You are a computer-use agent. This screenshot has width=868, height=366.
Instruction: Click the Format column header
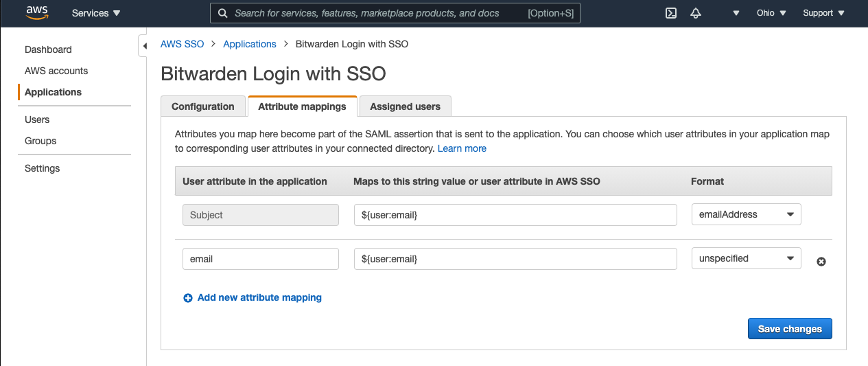coord(707,181)
